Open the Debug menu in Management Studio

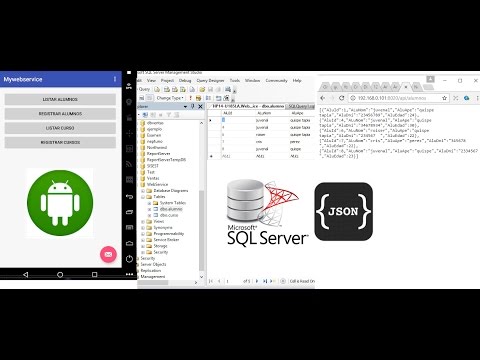pyautogui.click(x=185, y=80)
